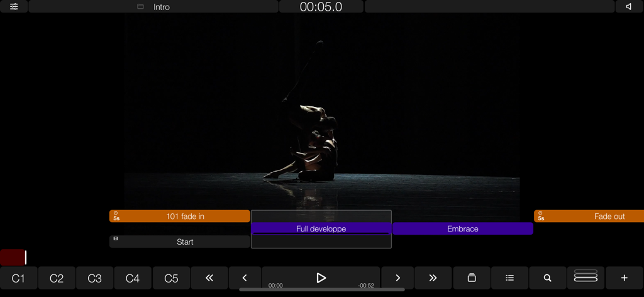Select the C1 camera button
Viewport: 644px width, 297px height.
point(18,278)
